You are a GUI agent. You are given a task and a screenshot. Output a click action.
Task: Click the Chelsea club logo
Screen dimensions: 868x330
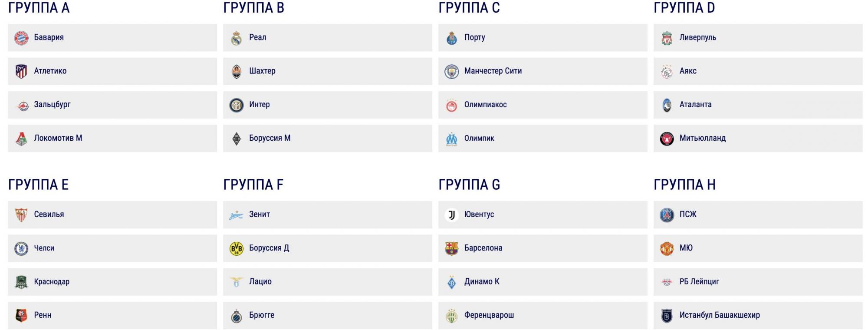click(21, 249)
